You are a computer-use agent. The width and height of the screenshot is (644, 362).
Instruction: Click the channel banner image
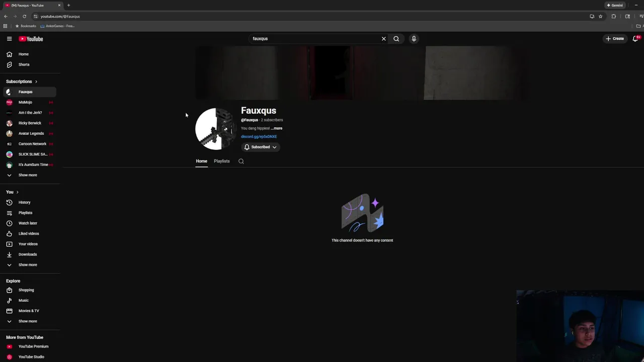(362, 73)
